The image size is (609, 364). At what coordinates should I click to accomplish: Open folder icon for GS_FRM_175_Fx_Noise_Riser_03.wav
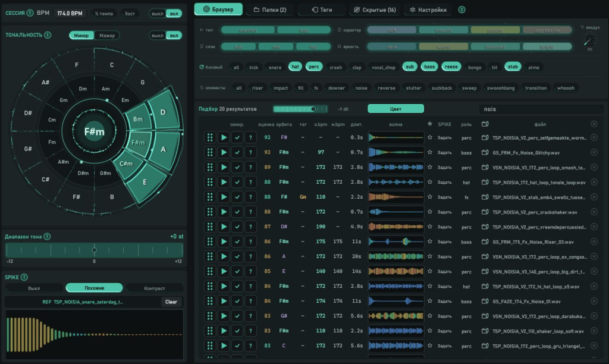pyautogui.click(x=485, y=241)
